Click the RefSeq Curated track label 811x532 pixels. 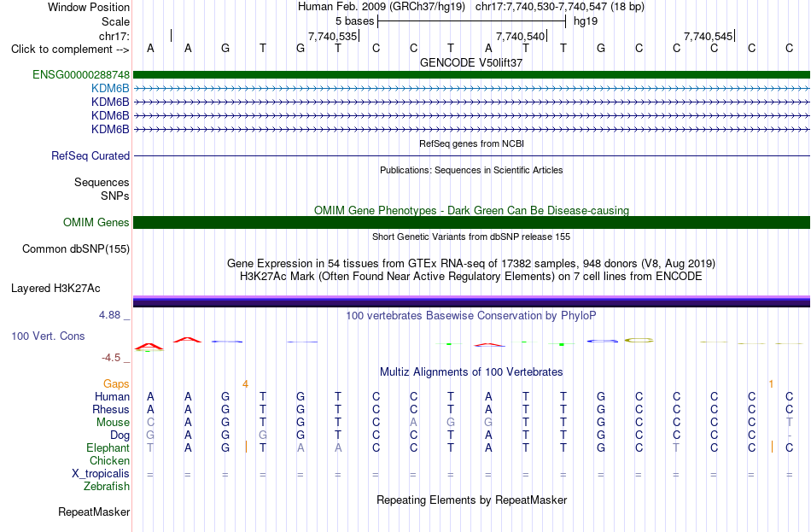click(x=90, y=155)
